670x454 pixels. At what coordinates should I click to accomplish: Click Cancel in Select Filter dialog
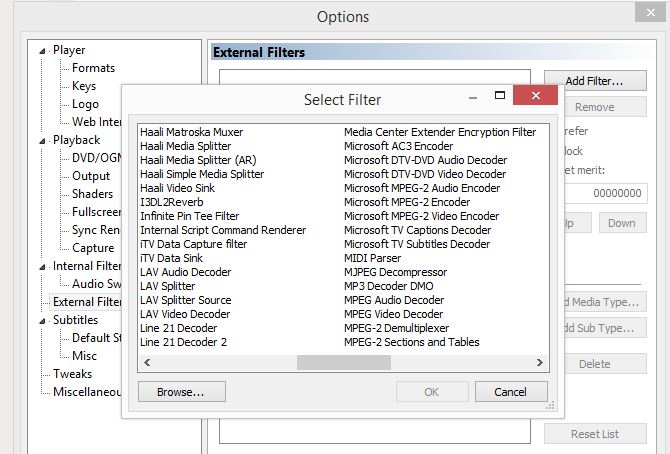click(511, 392)
